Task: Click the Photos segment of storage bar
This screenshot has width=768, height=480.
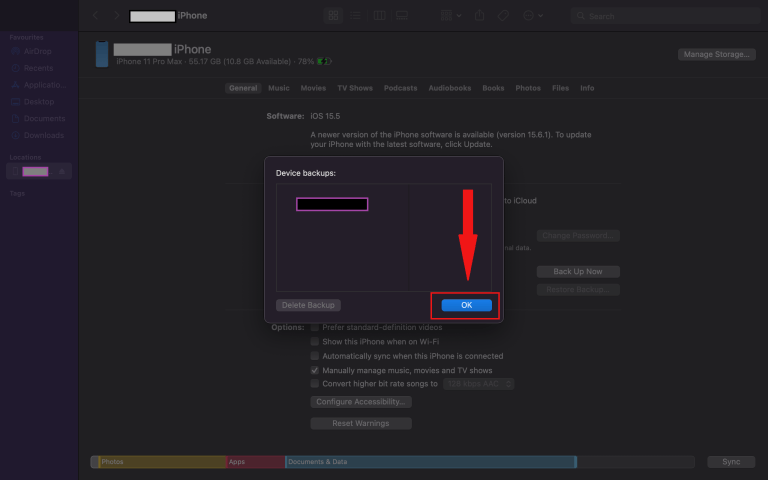Action: click(162, 462)
